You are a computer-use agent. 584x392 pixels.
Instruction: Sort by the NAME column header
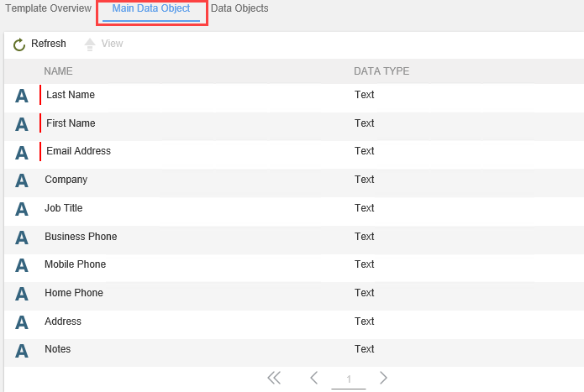59,71
